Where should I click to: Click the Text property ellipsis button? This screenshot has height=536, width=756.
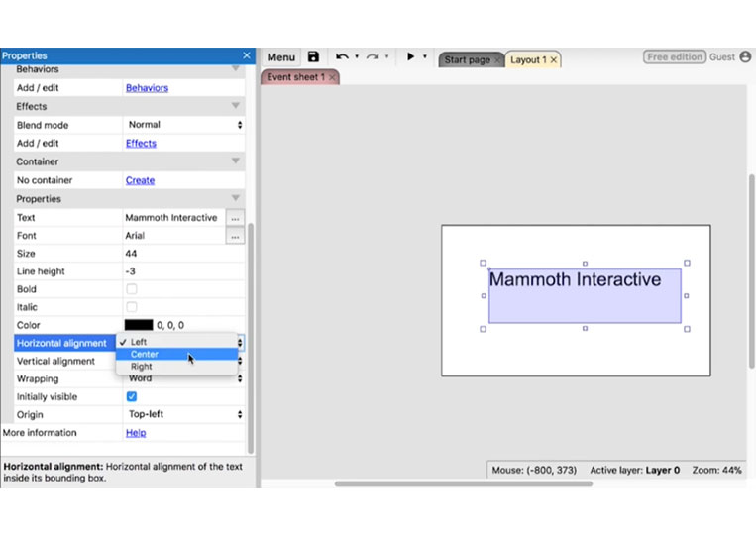(235, 218)
